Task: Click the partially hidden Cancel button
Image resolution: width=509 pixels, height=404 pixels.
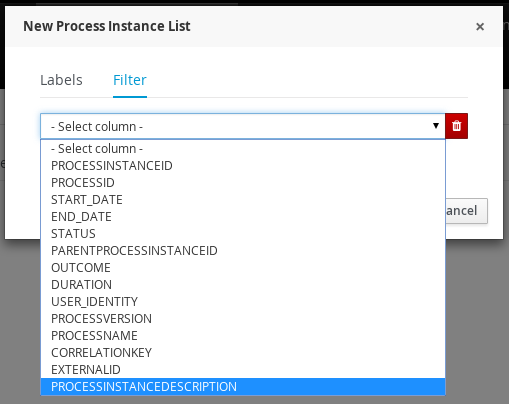Action: 466,211
